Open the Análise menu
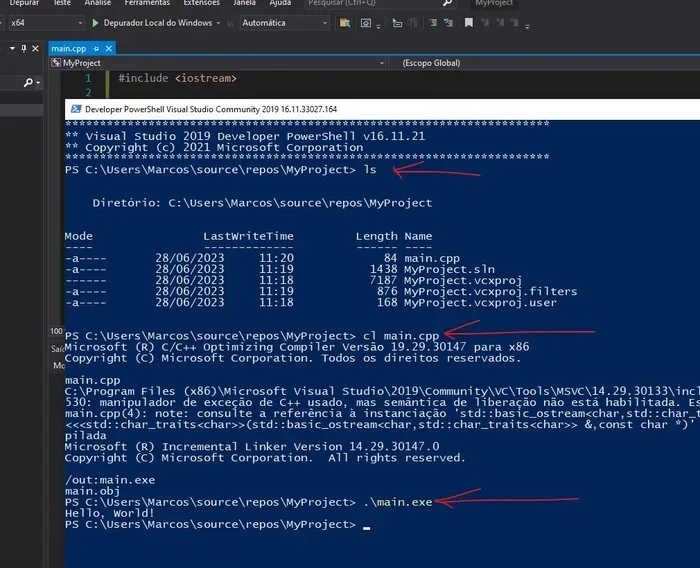The image size is (700, 568). coord(98,3)
